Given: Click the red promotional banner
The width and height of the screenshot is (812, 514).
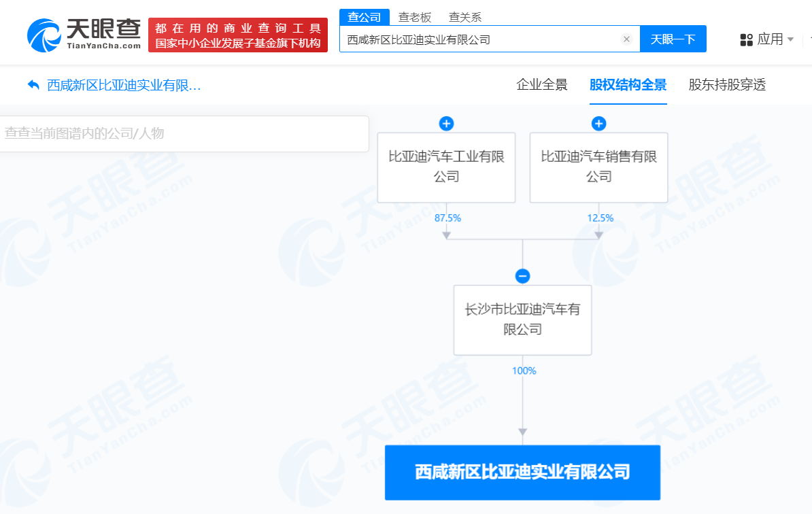Looking at the screenshot, I should point(237,35).
